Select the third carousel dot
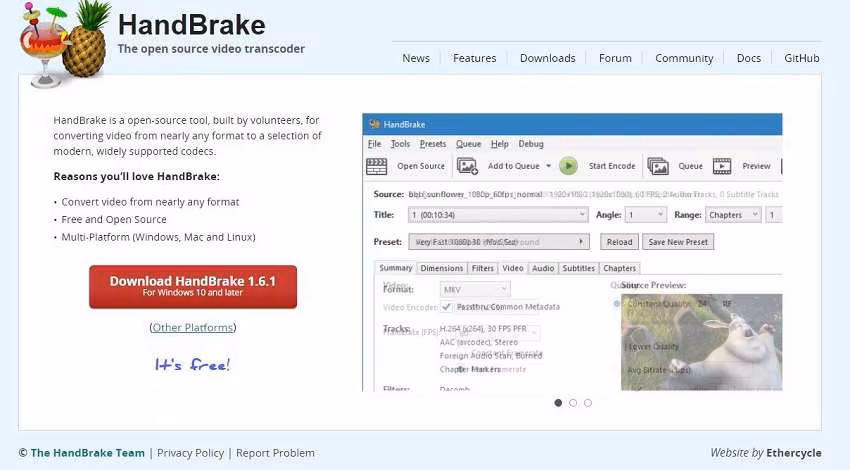Image resolution: width=850 pixels, height=470 pixels. 588,403
